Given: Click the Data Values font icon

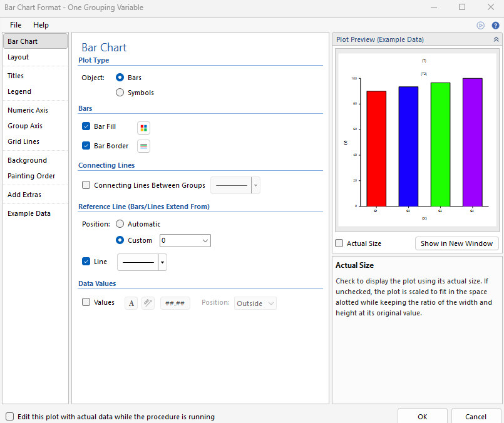Looking at the screenshot, I should click(x=131, y=303).
